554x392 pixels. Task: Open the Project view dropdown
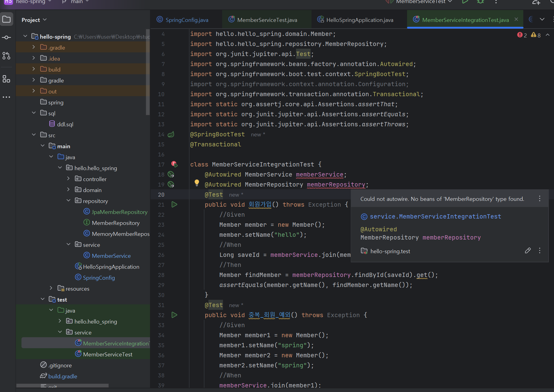click(34, 20)
